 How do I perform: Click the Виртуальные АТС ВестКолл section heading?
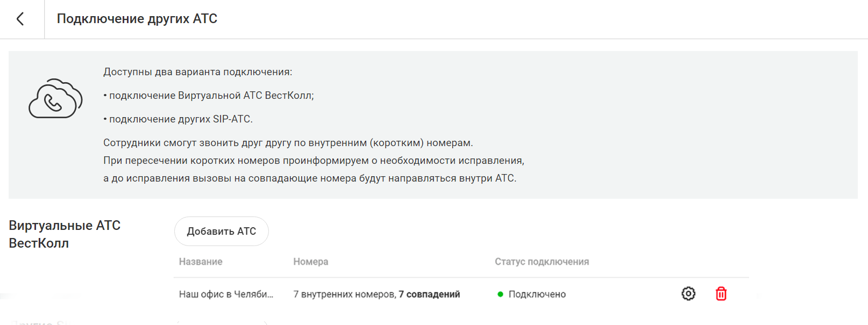click(65, 234)
